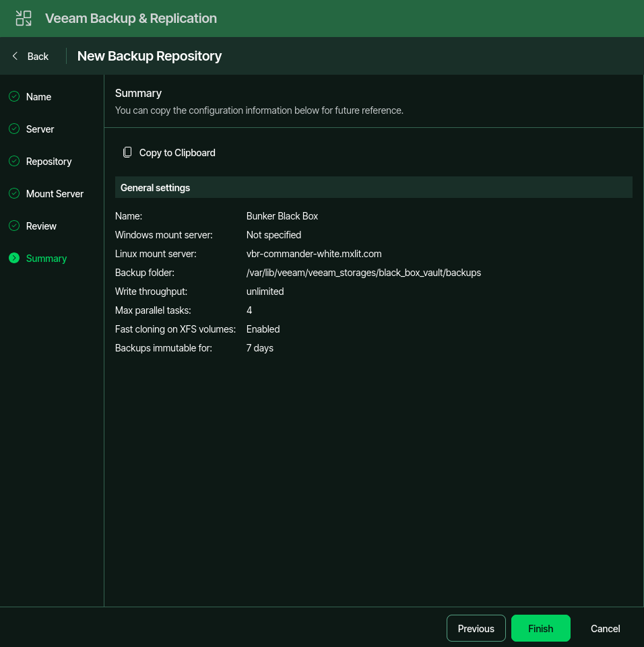This screenshot has height=647, width=644.
Task: Click the Veeam logo icon in header
Action: point(24,18)
